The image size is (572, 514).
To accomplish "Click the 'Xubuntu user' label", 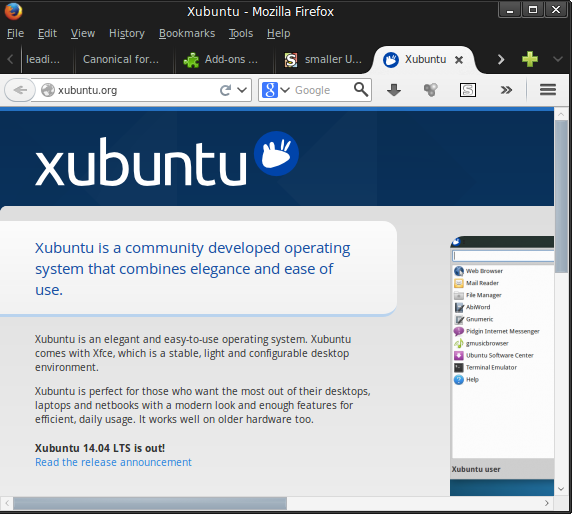I will pyautogui.click(x=476, y=469).
